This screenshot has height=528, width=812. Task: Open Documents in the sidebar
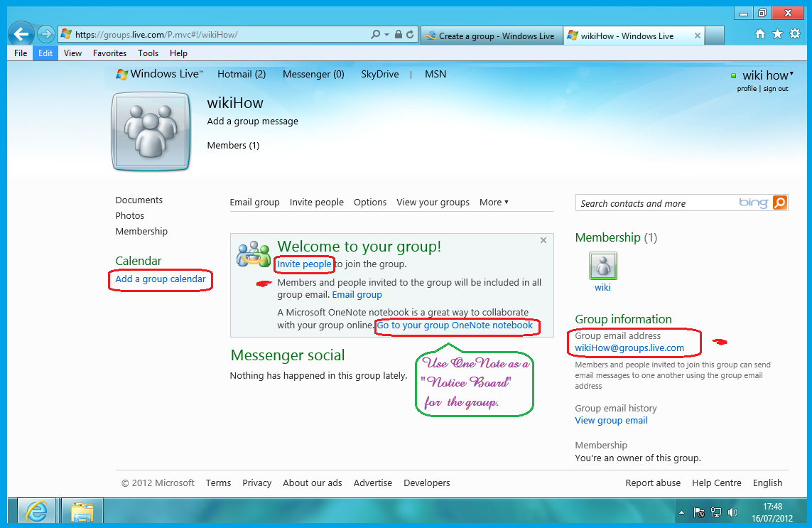(x=139, y=200)
